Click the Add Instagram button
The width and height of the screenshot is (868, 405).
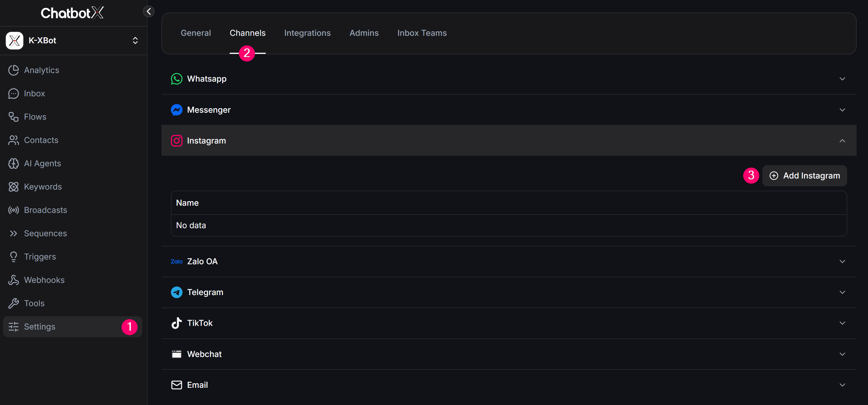(804, 176)
